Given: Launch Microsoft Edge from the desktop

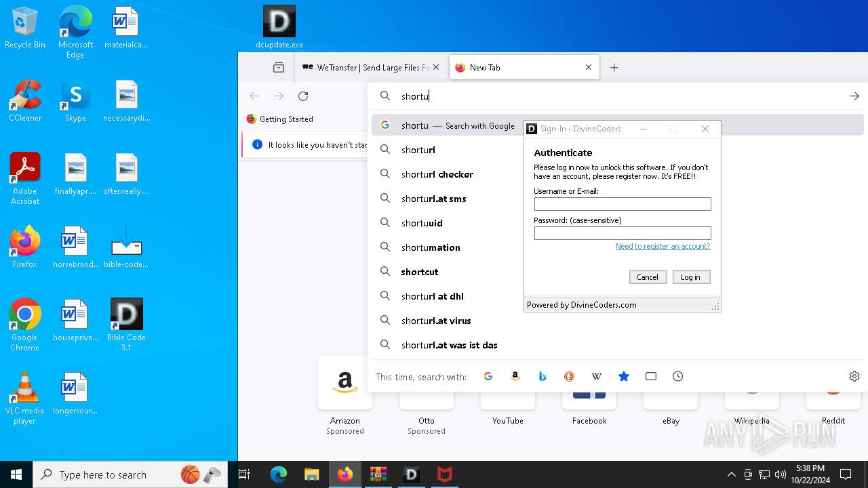Looking at the screenshot, I should (75, 33).
